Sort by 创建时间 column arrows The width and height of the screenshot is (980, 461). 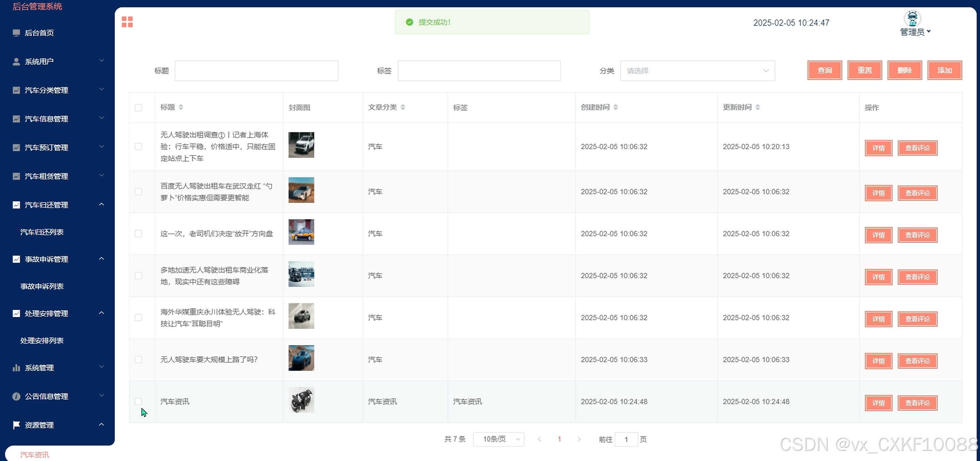pos(615,107)
